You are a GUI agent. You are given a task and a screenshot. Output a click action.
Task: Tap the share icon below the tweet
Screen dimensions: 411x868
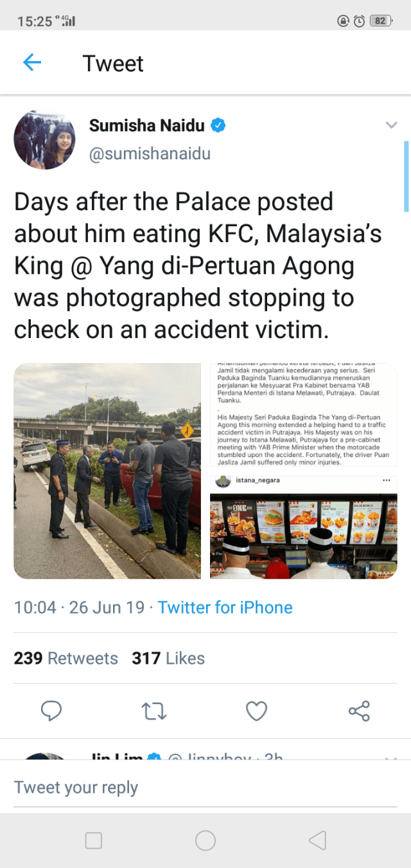pyautogui.click(x=359, y=711)
